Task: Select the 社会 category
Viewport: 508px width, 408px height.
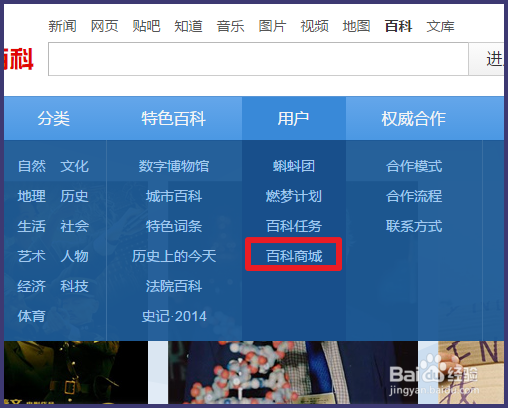Action: (x=74, y=226)
